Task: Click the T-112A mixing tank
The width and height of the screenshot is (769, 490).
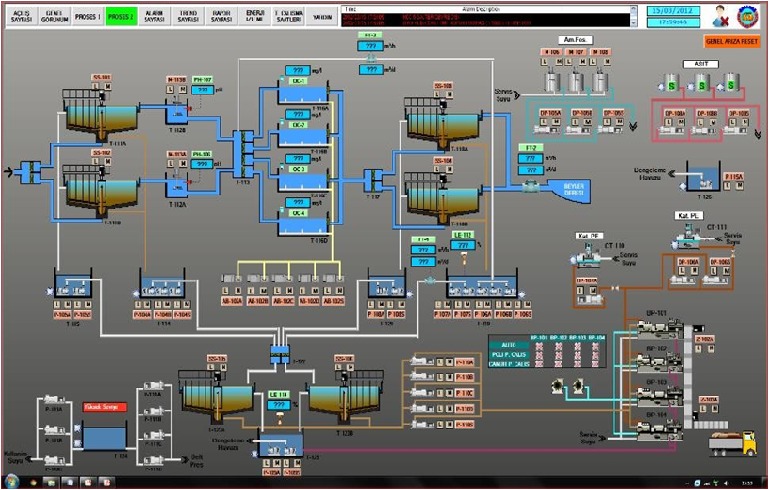Action: 176,186
